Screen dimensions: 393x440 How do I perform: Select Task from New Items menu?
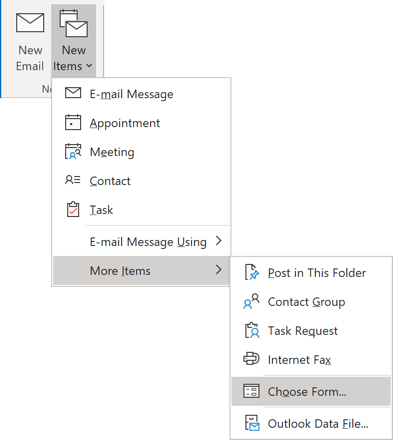[141, 210]
